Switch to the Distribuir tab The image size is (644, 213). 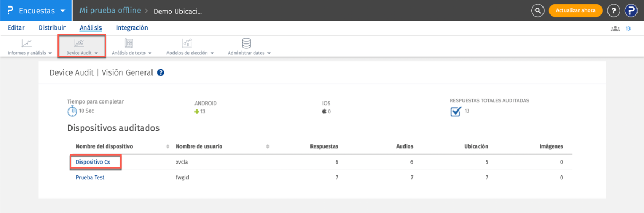52,28
